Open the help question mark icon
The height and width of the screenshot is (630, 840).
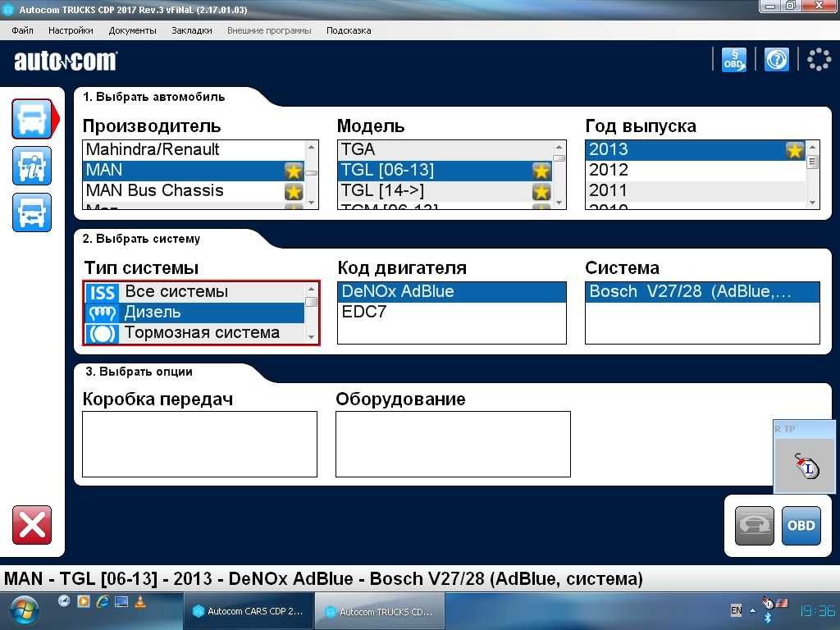[x=776, y=59]
